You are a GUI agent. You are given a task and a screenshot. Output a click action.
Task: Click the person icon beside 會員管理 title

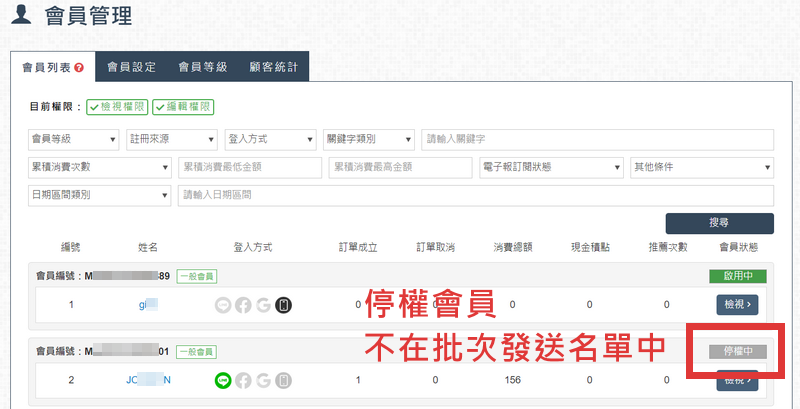coord(21,16)
